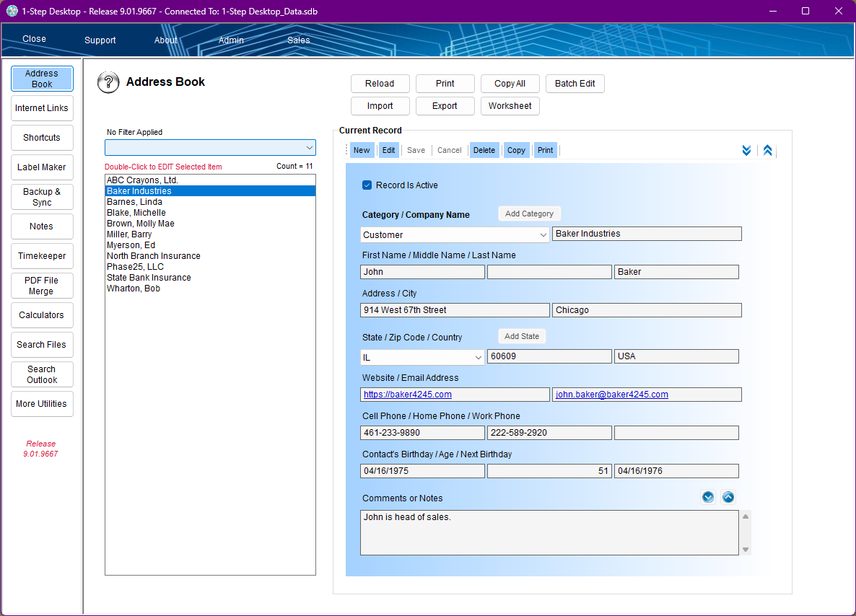Click Print in the Current Record toolbar

pos(546,150)
